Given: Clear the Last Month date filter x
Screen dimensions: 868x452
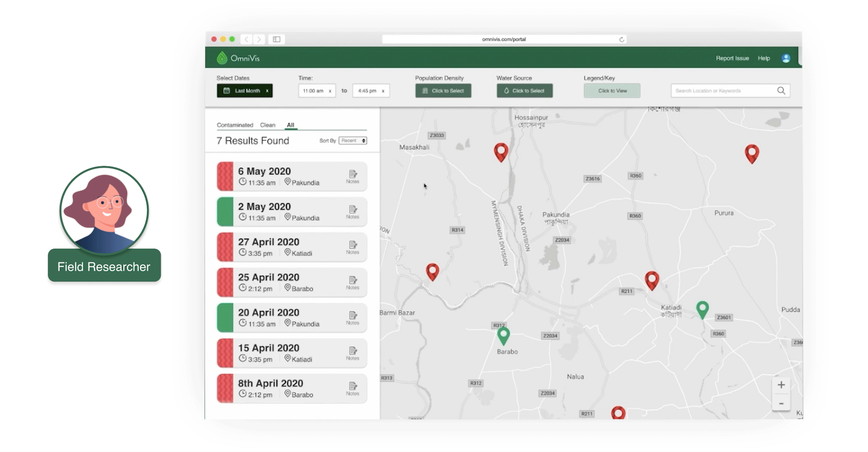Looking at the screenshot, I should coord(267,91).
